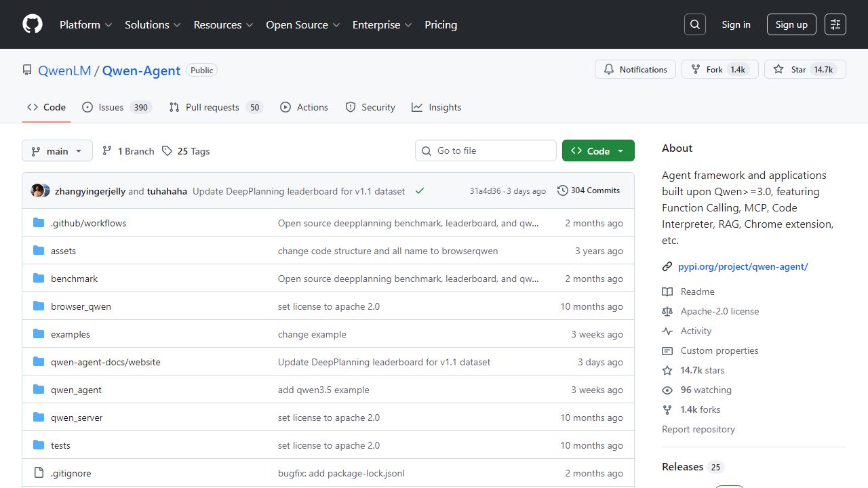
Task: Click the Notifications bell icon
Action: (x=609, y=69)
